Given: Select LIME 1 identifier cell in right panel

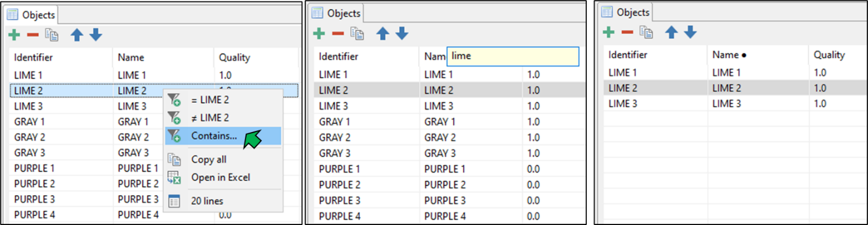Looking at the screenshot, I should (x=655, y=72).
